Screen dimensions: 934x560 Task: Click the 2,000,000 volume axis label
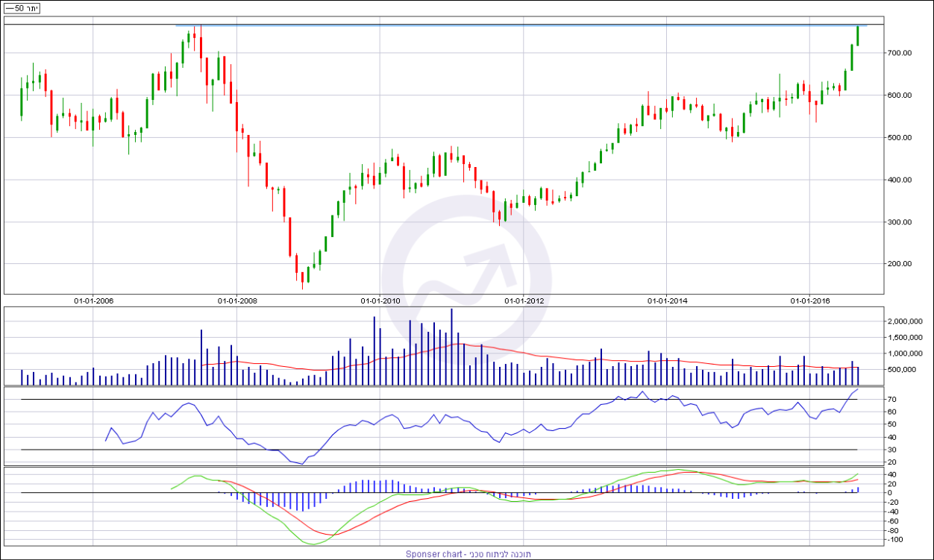[903, 321]
